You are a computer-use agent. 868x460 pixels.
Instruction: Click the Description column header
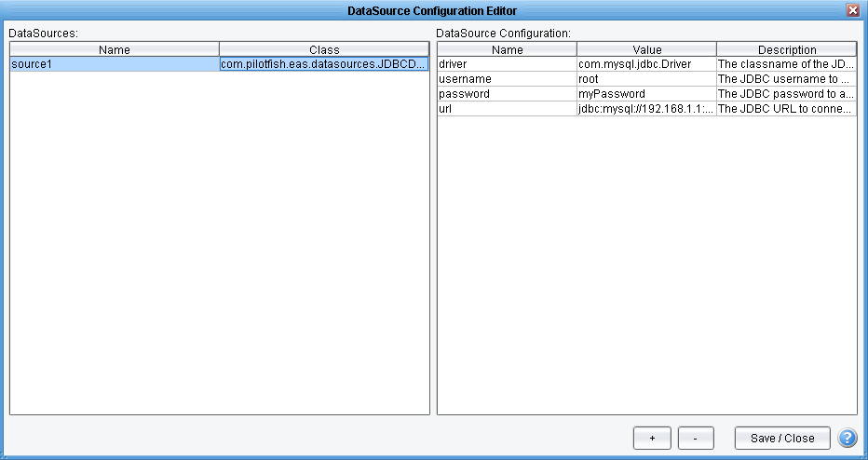pyautogui.click(x=787, y=49)
